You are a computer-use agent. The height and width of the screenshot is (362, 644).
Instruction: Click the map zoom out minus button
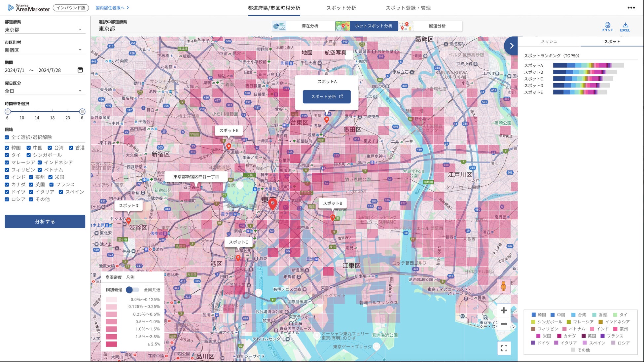(x=504, y=324)
